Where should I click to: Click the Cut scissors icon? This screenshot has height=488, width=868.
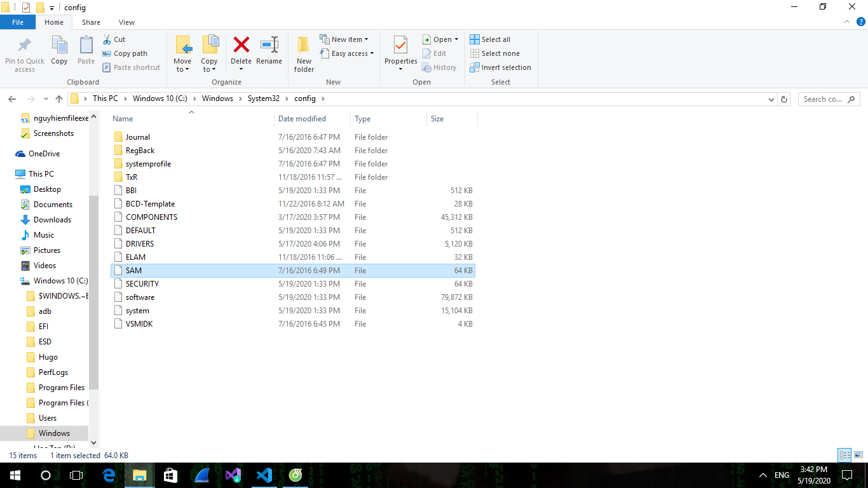point(107,39)
